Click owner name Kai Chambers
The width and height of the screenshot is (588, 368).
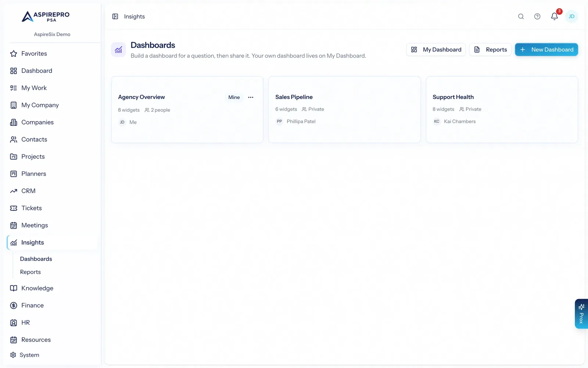[460, 121]
